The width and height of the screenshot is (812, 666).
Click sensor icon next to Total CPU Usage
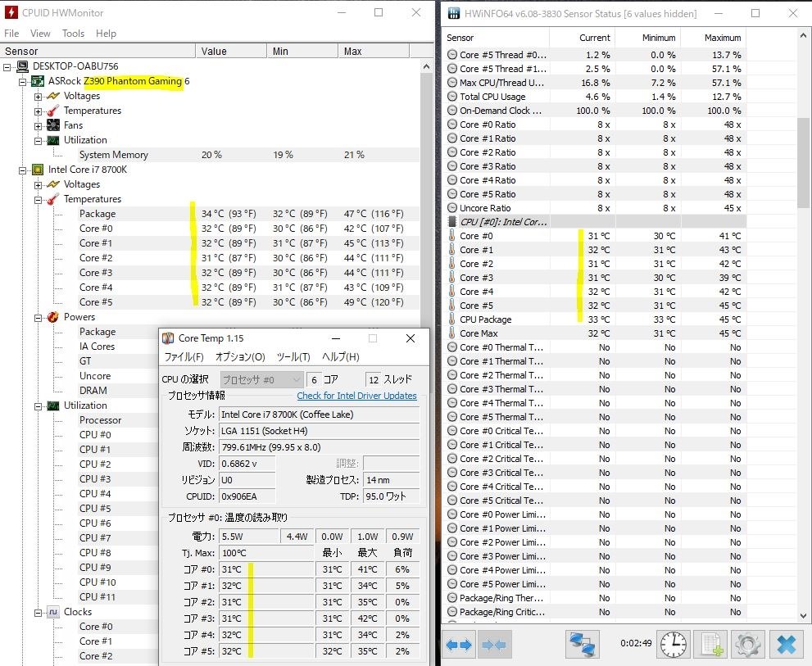point(452,97)
